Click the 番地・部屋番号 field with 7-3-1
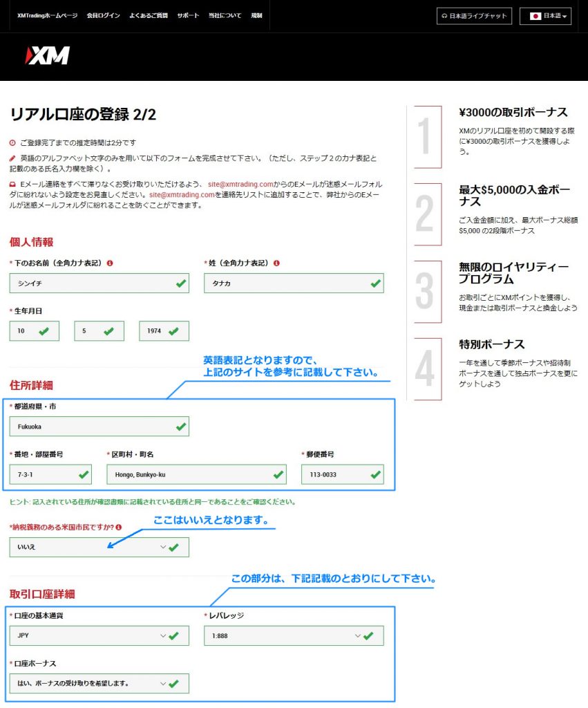 50,474
